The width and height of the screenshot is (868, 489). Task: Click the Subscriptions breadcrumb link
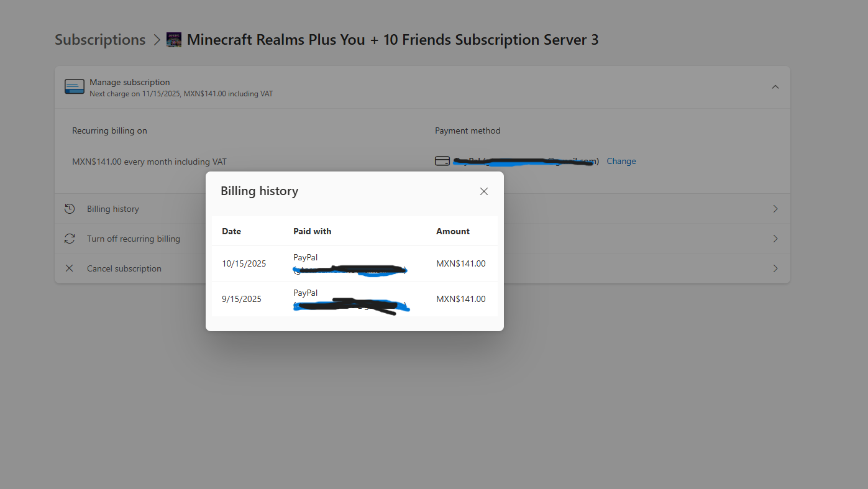pyautogui.click(x=100, y=40)
